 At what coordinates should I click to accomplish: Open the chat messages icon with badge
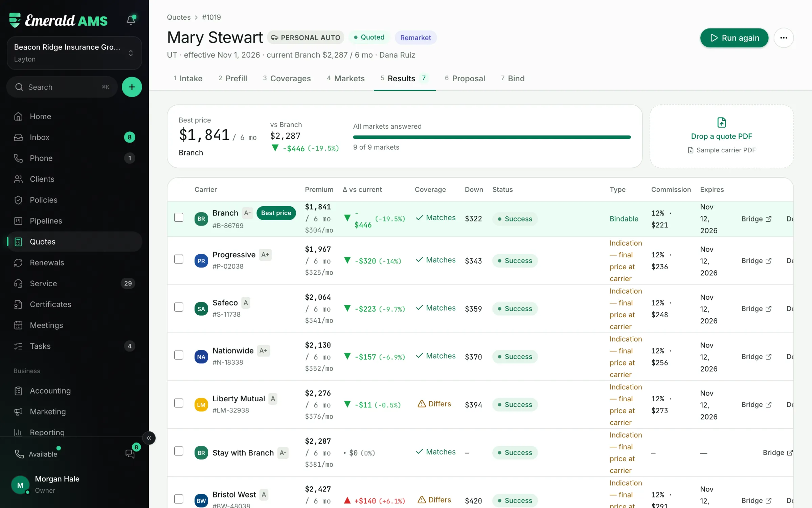(130, 454)
